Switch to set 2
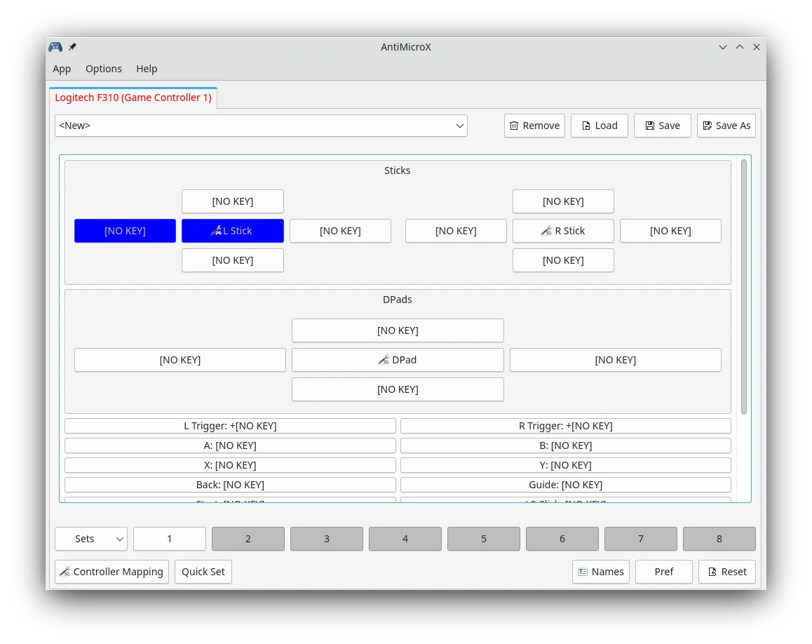 248,539
